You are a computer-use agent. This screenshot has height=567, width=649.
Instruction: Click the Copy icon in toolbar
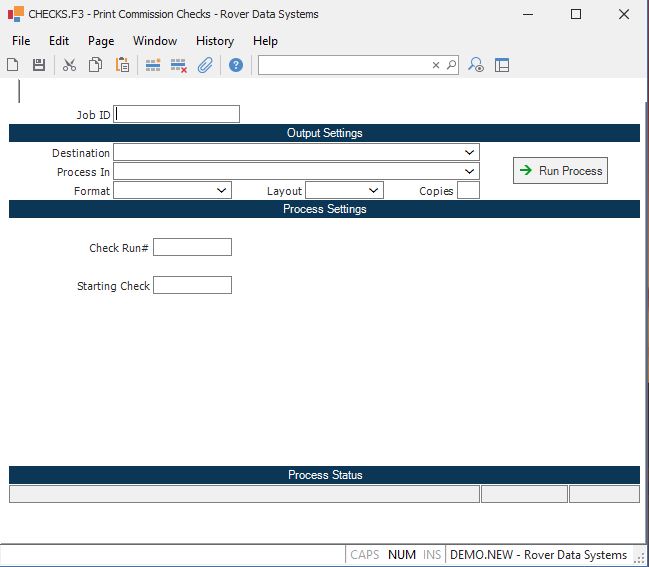coord(95,65)
